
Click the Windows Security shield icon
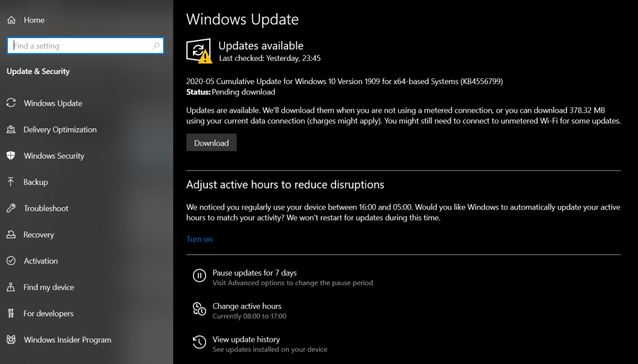coord(11,156)
